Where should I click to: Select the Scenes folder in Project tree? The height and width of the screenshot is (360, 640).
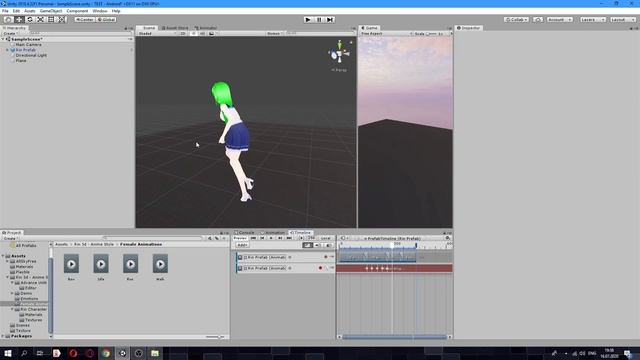click(22, 325)
